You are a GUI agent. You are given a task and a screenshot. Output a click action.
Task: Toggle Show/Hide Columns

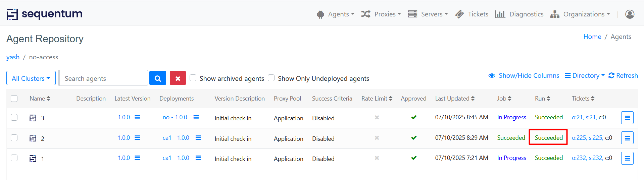click(x=524, y=76)
